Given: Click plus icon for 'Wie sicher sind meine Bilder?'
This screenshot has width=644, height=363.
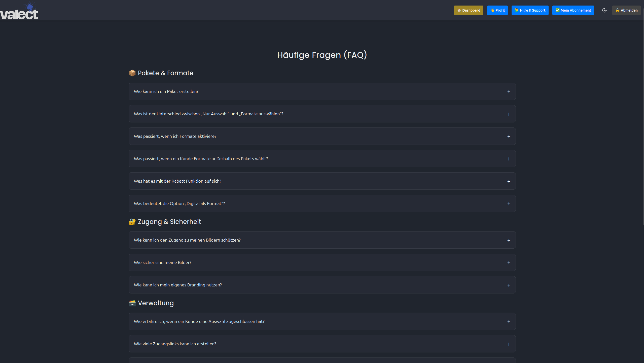Looking at the screenshot, I should pos(509,263).
